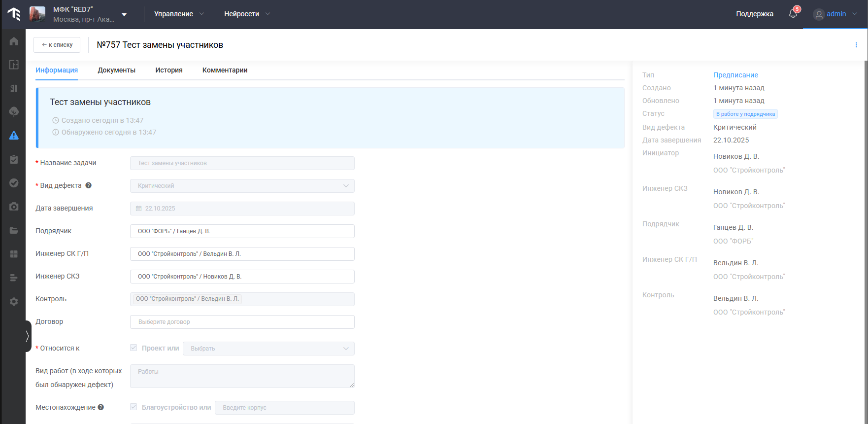The height and width of the screenshot is (424, 868).
Task: Open the folder icon in sidebar
Action: [14, 230]
